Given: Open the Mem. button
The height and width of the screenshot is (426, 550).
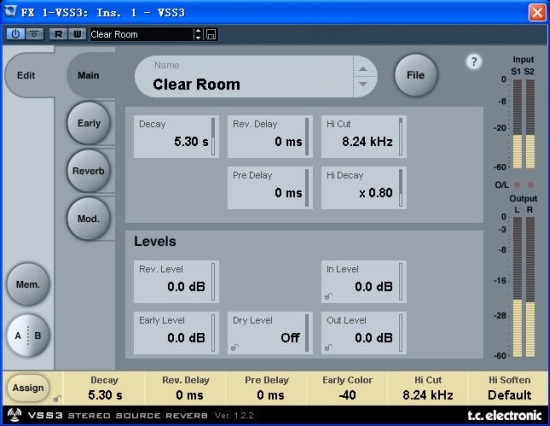Looking at the screenshot, I should [x=28, y=284].
